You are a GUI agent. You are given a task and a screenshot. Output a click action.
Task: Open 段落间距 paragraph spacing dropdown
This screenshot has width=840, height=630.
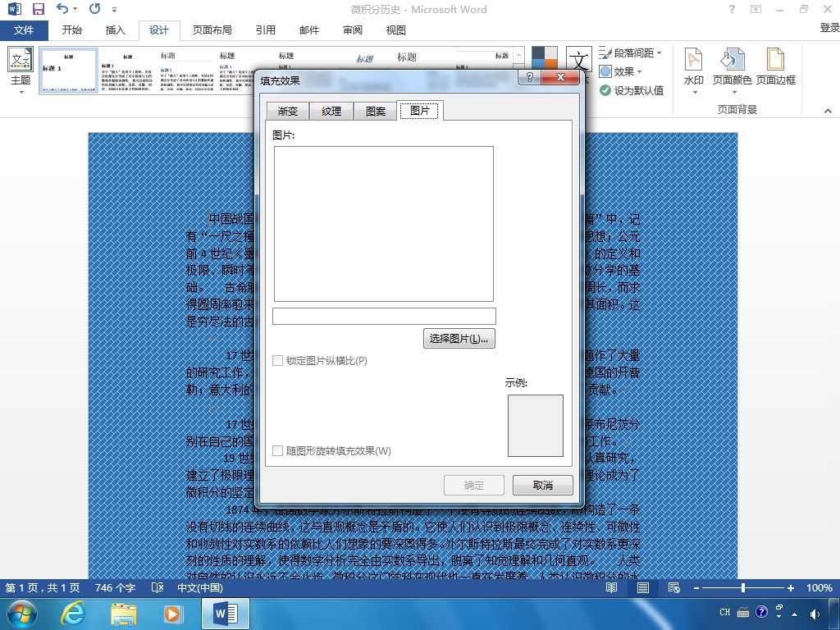(x=631, y=53)
